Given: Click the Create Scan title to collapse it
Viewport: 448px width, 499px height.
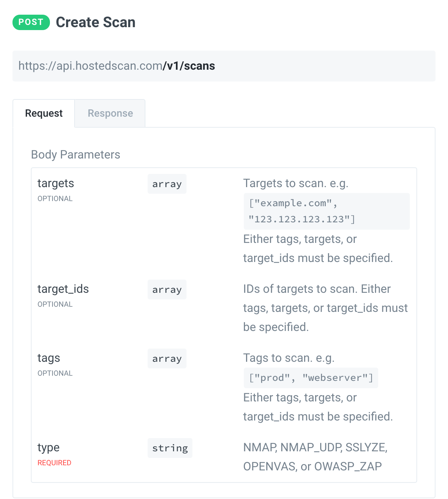Looking at the screenshot, I should pyautogui.click(x=95, y=22).
